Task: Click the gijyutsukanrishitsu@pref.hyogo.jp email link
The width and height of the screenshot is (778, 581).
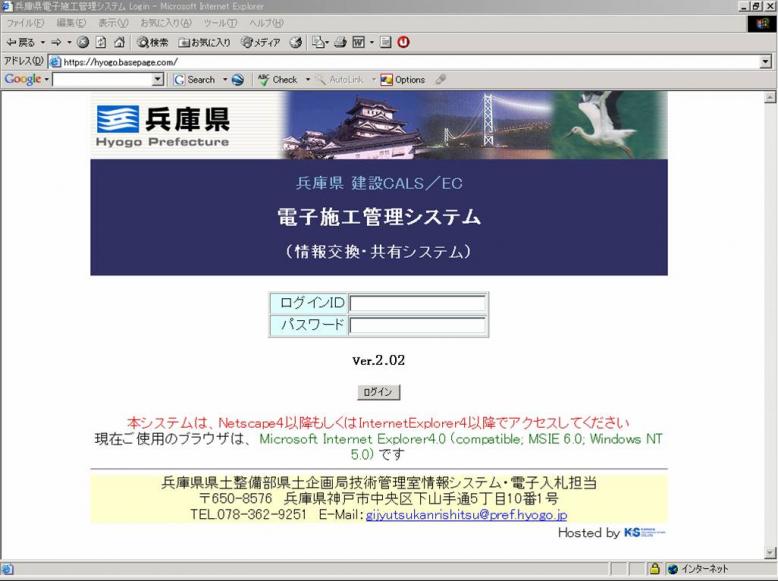Action: [x=466, y=514]
